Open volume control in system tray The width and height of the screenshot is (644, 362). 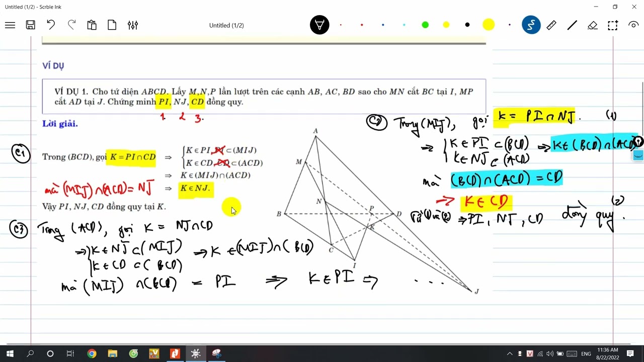coord(550,354)
